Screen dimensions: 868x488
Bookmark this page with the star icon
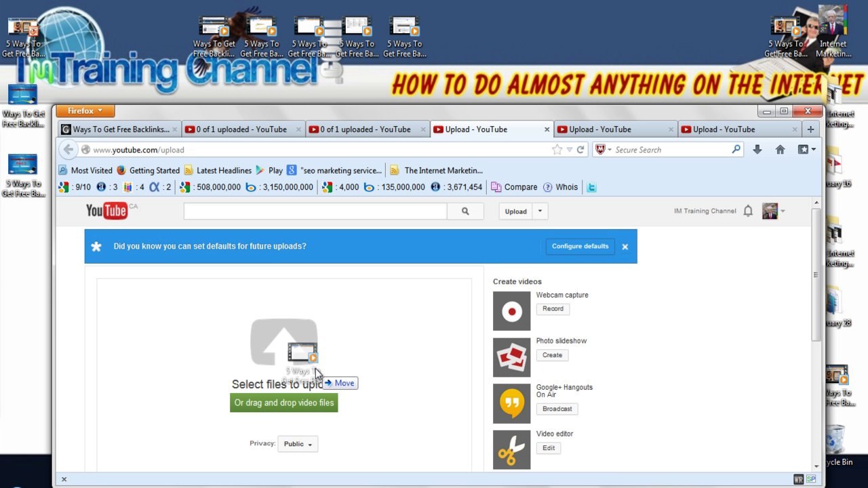pyautogui.click(x=557, y=150)
